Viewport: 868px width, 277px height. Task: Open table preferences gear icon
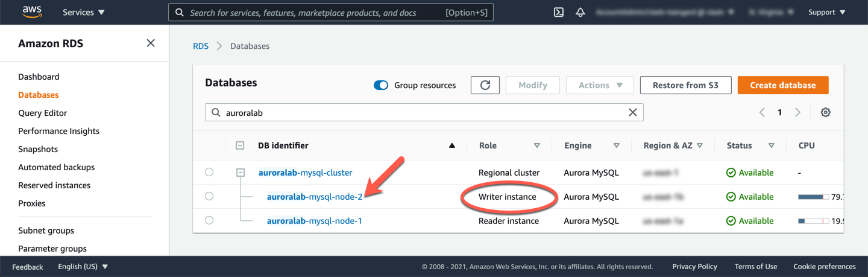826,112
